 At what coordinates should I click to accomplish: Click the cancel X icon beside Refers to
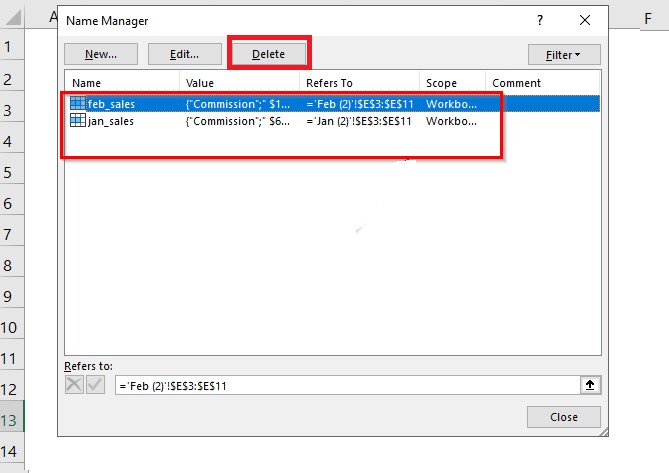tap(74, 385)
